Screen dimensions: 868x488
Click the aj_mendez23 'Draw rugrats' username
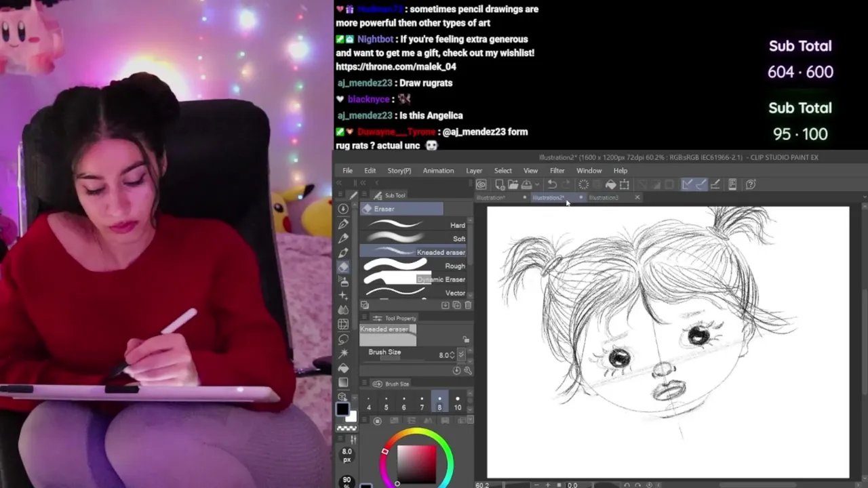point(365,83)
